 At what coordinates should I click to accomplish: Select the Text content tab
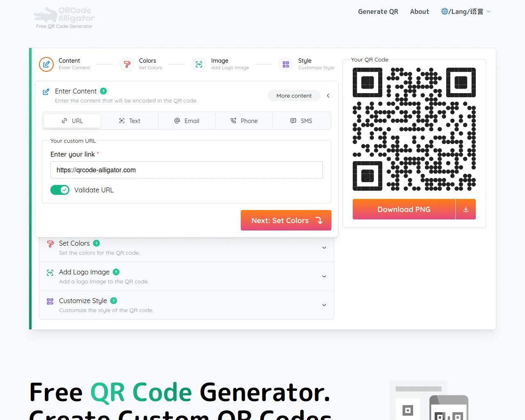[130, 121]
